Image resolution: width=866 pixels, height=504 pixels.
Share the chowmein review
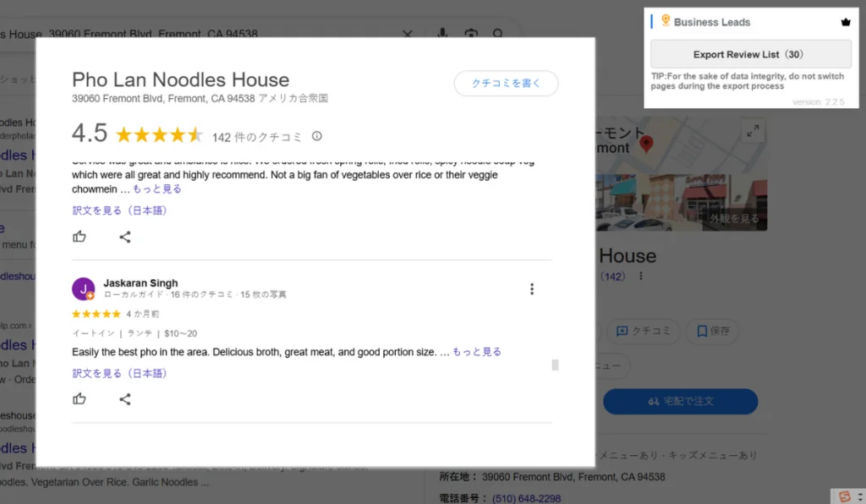point(125,237)
